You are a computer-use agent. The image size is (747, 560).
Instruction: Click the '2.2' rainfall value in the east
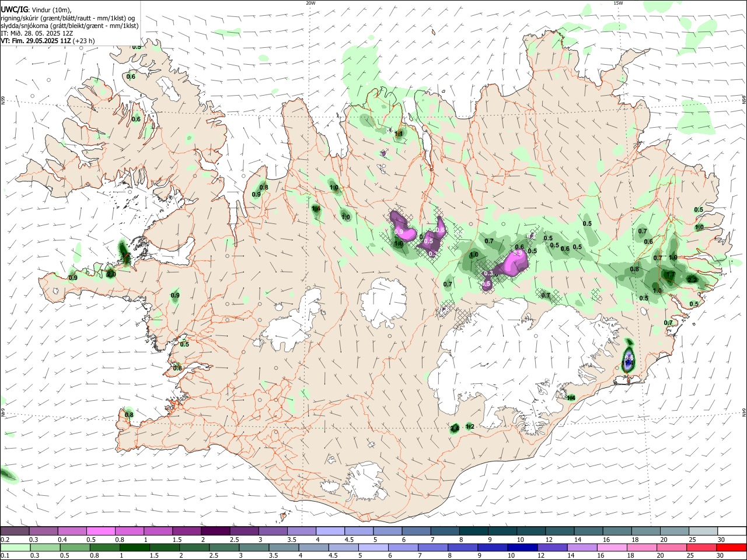[692, 280]
